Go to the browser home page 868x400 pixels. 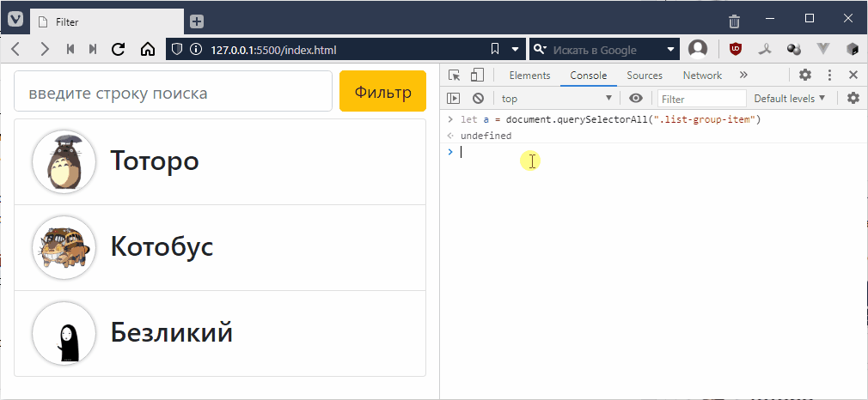point(147,49)
